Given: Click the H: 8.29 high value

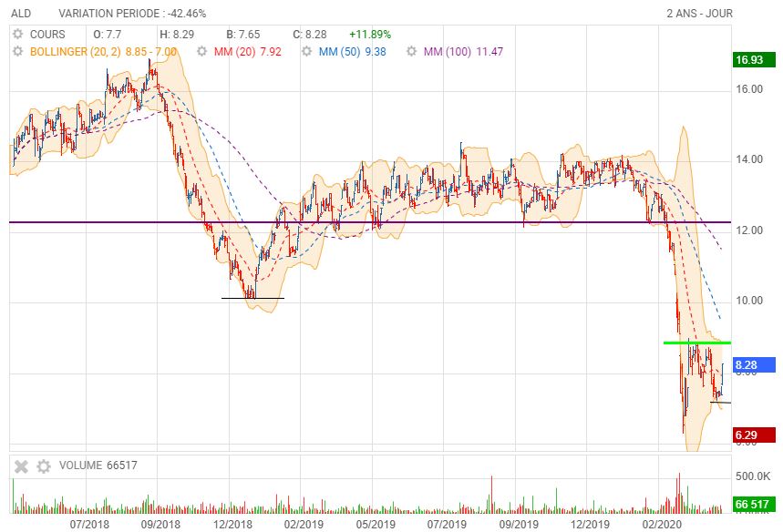Looking at the screenshot, I should [x=177, y=35].
